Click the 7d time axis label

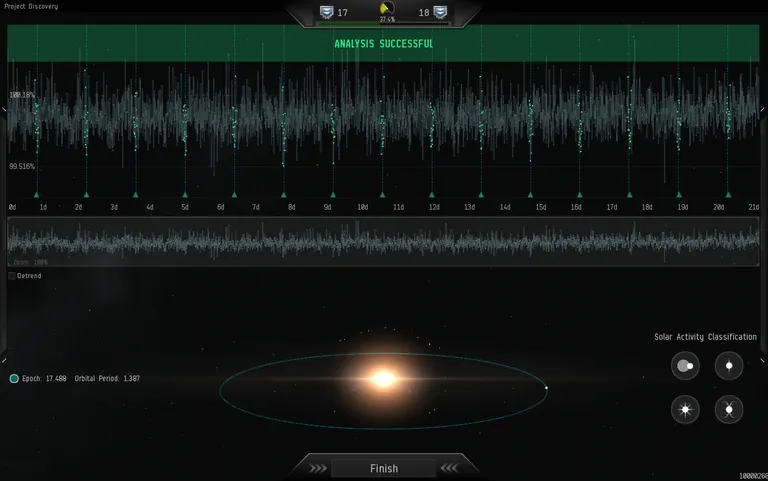click(256, 207)
